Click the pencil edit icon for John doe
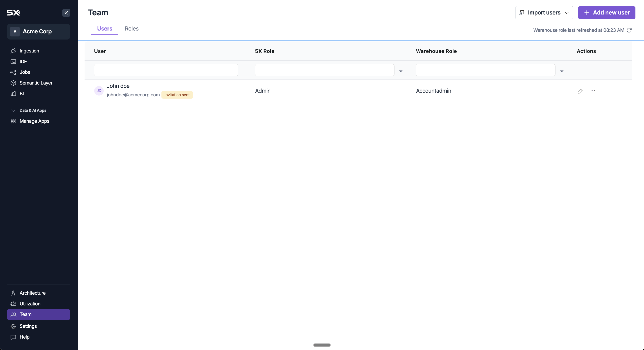The height and width of the screenshot is (350, 644). click(x=580, y=91)
